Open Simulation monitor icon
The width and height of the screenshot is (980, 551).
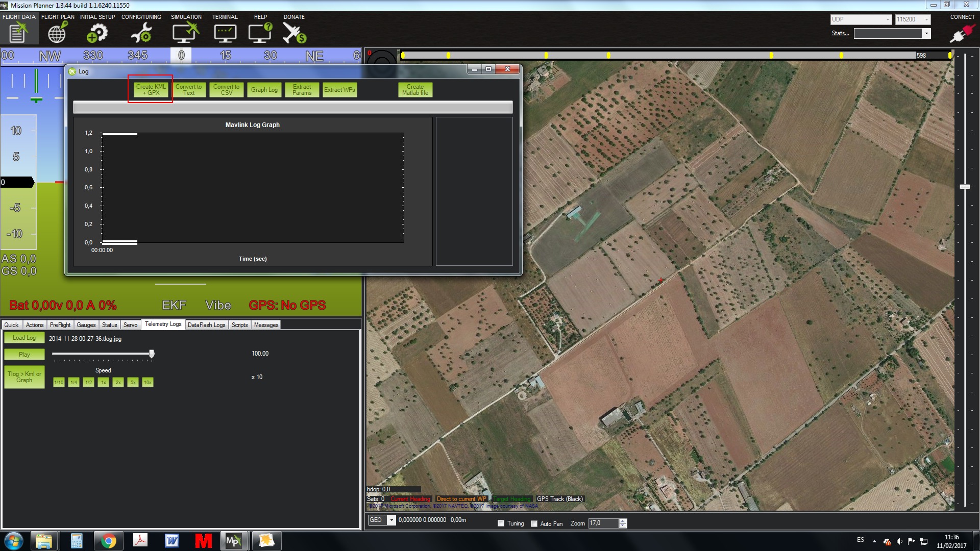point(185,33)
